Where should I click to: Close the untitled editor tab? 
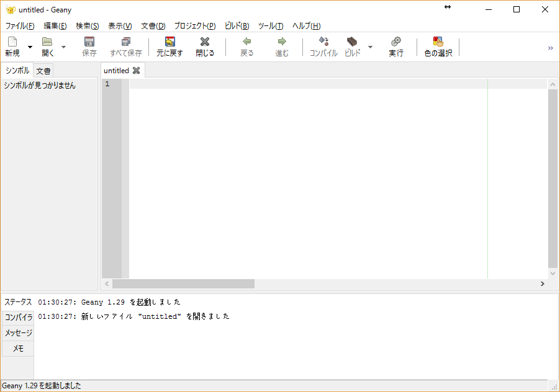coord(135,70)
